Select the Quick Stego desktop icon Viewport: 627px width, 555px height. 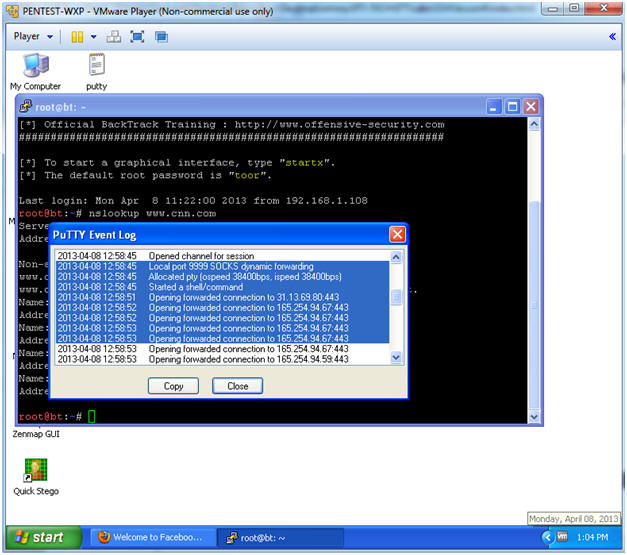pos(36,477)
